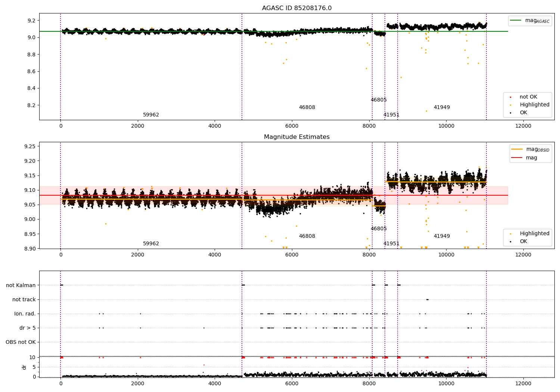Image resolution: width=560 pixels, height=392 pixels.
Task: Click the dr axis tick label 5
Action: tap(34, 367)
